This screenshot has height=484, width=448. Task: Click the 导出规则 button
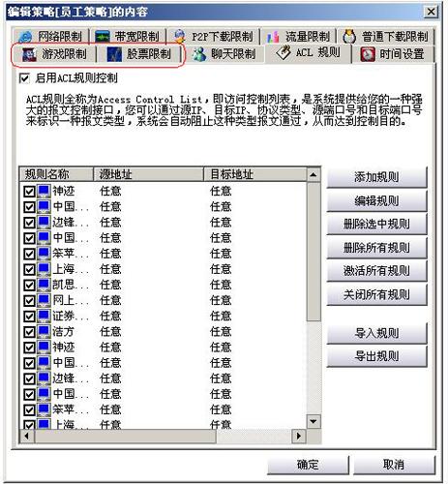pyautogui.click(x=376, y=356)
